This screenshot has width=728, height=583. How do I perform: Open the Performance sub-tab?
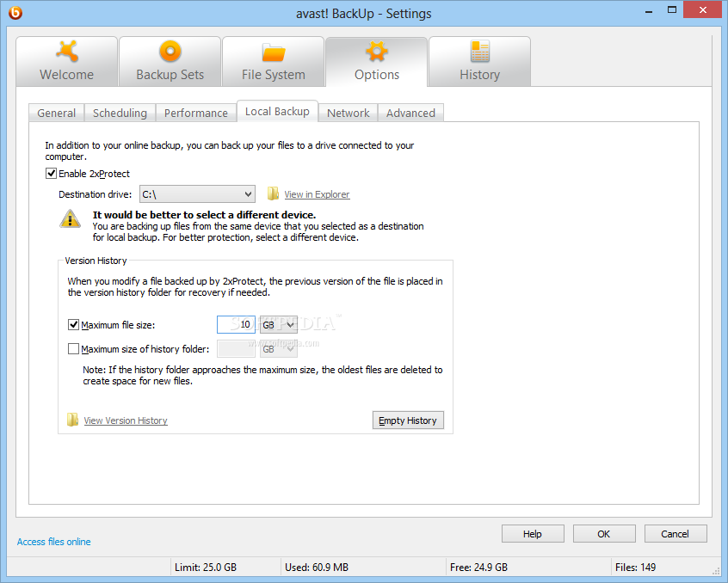196,113
